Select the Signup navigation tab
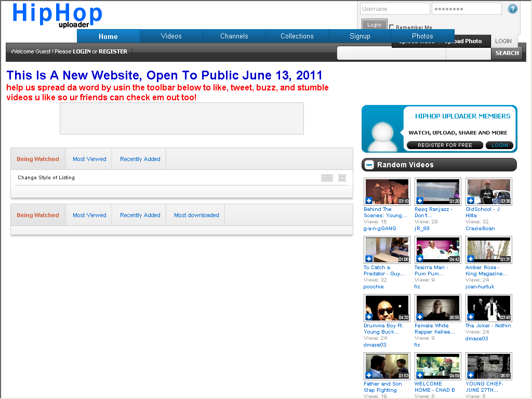Image resolution: width=532 pixels, height=399 pixels. (x=360, y=36)
